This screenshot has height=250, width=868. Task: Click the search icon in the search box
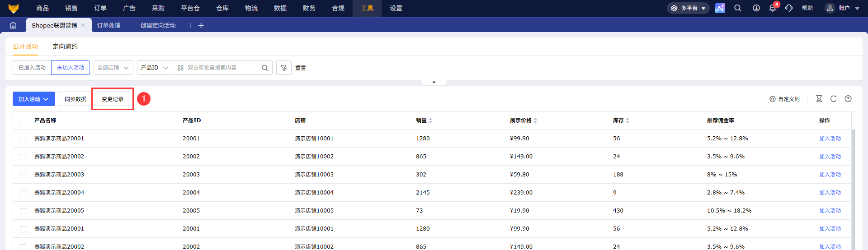[x=265, y=68]
